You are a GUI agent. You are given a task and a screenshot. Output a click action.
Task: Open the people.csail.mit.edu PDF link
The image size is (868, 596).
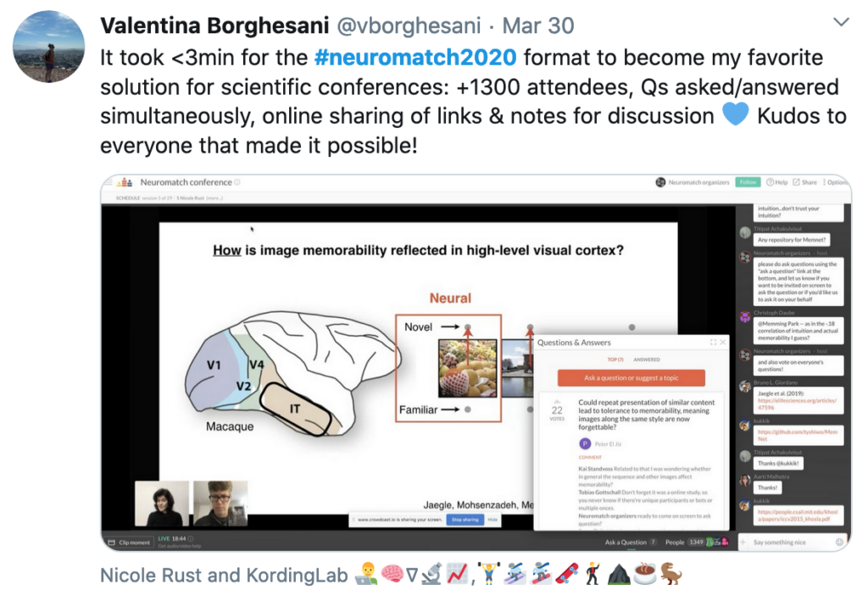point(797,515)
